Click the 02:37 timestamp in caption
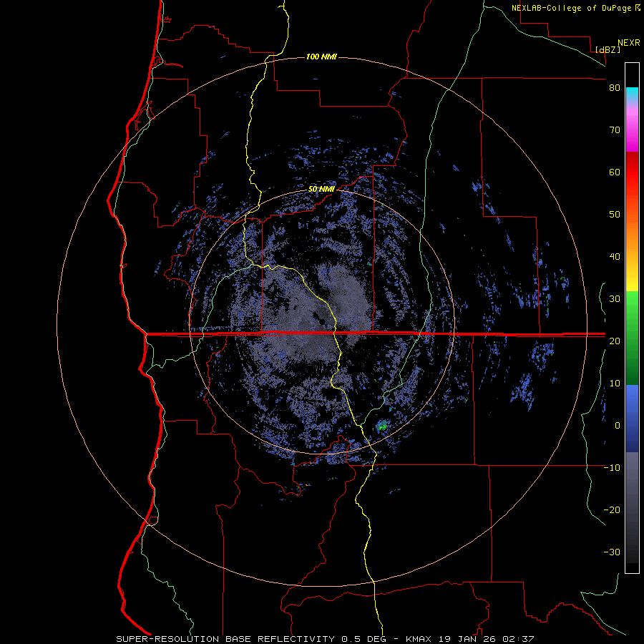Image resolution: width=644 pixels, height=644 pixels. pyautogui.click(x=517, y=639)
